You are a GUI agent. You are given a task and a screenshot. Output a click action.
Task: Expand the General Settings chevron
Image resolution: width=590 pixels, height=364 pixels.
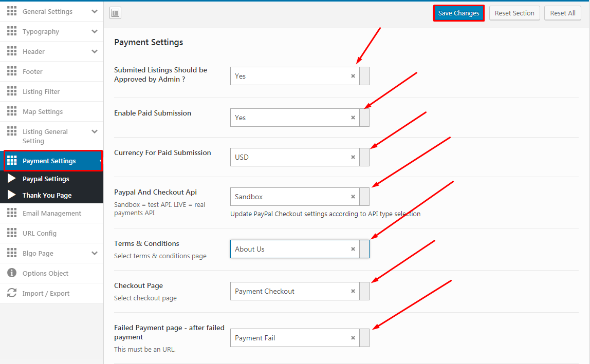pyautogui.click(x=95, y=11)
